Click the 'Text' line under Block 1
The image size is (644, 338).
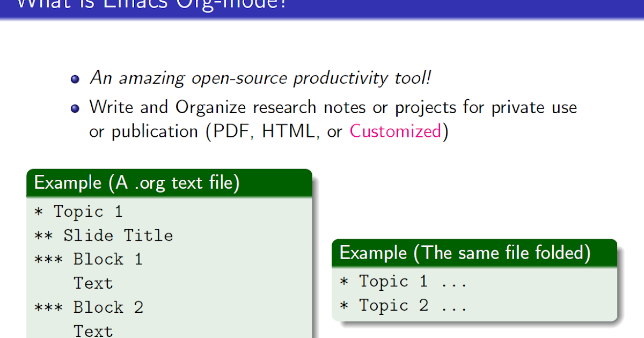[x=93, y=283]
